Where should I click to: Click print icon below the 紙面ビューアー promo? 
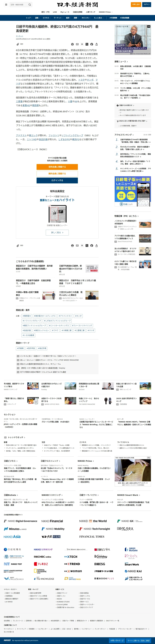pos(72,246)
